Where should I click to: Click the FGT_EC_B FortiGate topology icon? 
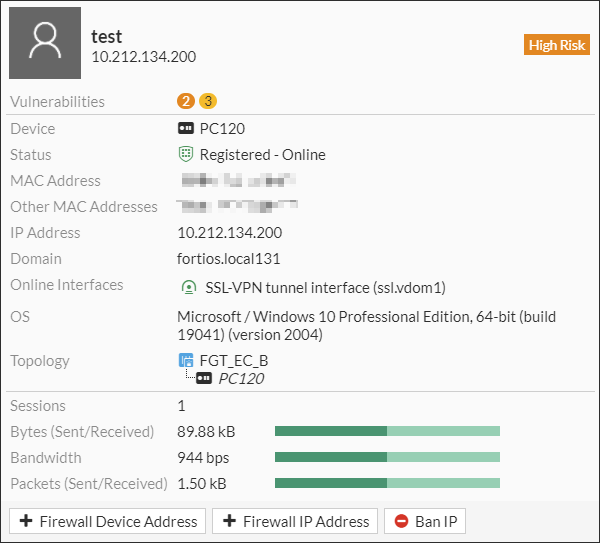(185, 361)
